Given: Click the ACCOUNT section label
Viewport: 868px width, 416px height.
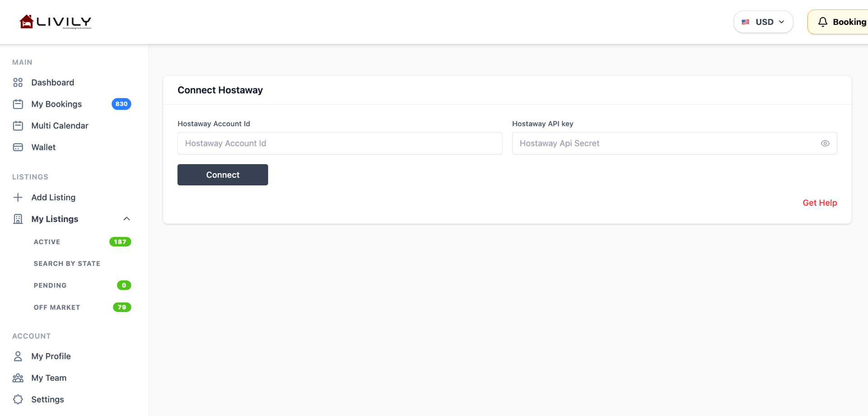Looking at the screenshot, I should point(32,336).
